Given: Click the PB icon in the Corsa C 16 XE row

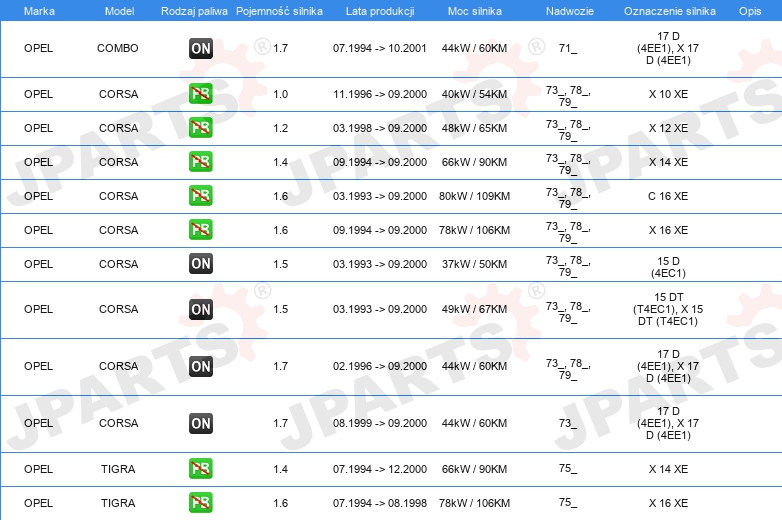Looking at the screenshot, I should (200, 195).
